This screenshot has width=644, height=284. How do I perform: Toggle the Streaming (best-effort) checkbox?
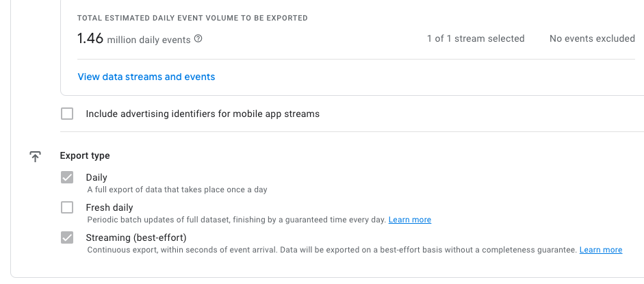tap(67, 237)
